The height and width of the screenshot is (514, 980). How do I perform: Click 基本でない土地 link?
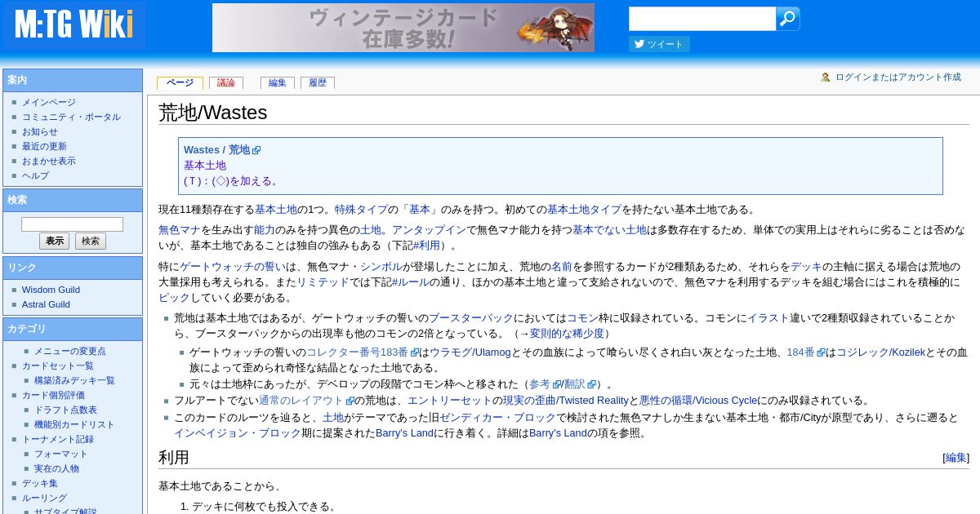pos(609,230)
